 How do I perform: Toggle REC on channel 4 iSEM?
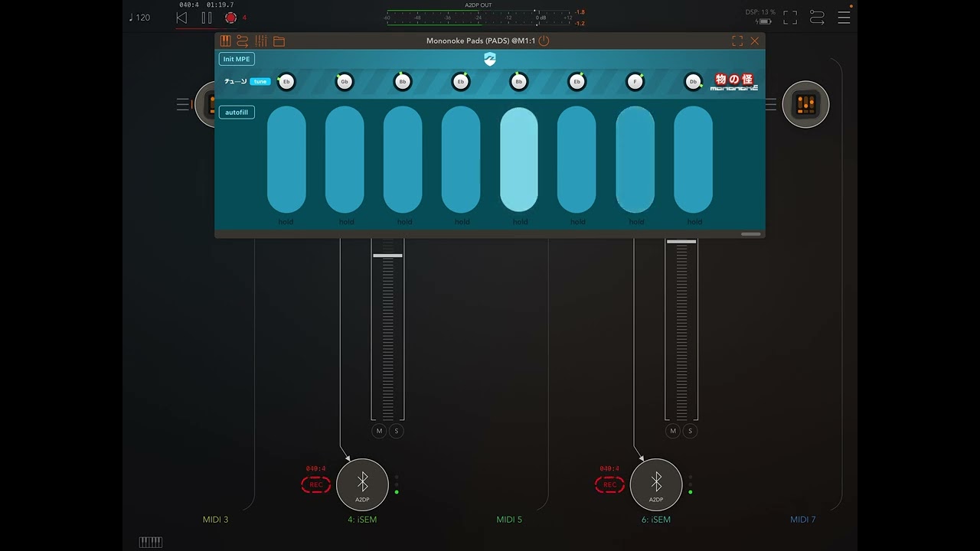coord(315,484)
